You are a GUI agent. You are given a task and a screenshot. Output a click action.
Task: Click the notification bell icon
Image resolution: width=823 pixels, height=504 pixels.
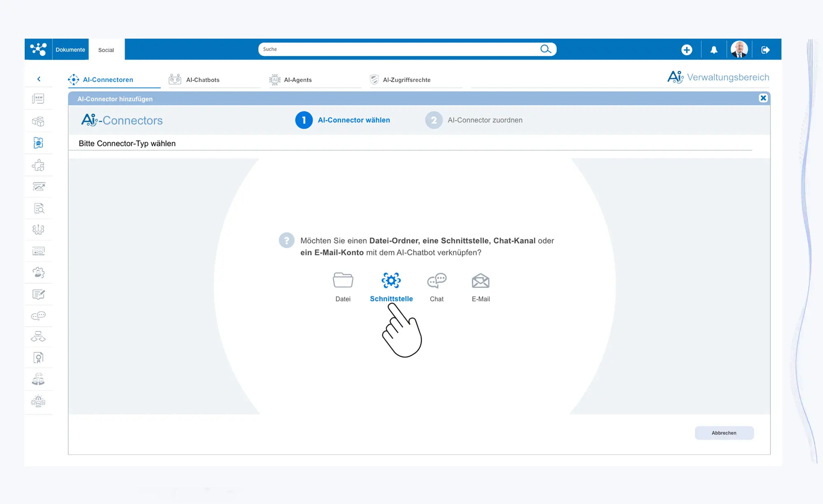(x=714, y=50)
